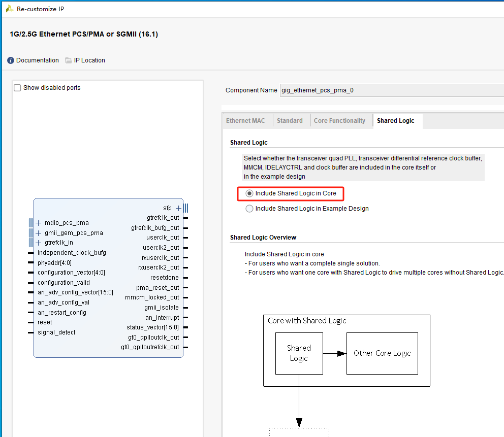Click an_adv_config_vector[15:0] port

(75, 292)
